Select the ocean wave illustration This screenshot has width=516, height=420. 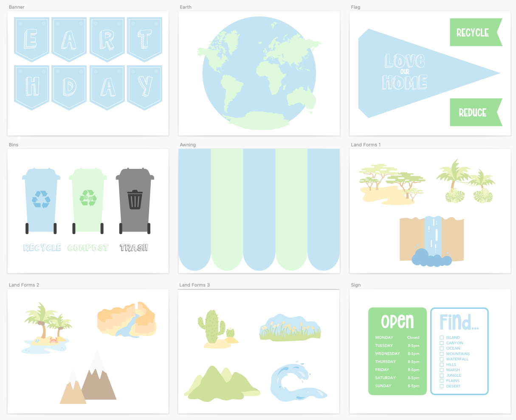pyautogui.click(x=297, y=382)
